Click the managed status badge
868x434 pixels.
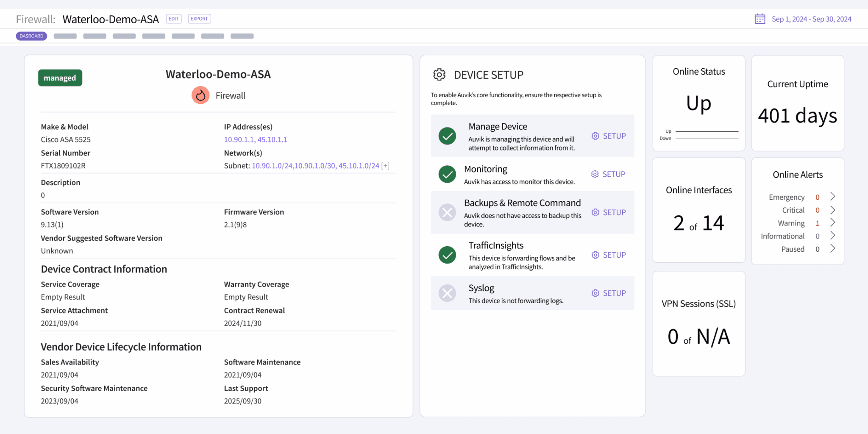click(60, 78)
